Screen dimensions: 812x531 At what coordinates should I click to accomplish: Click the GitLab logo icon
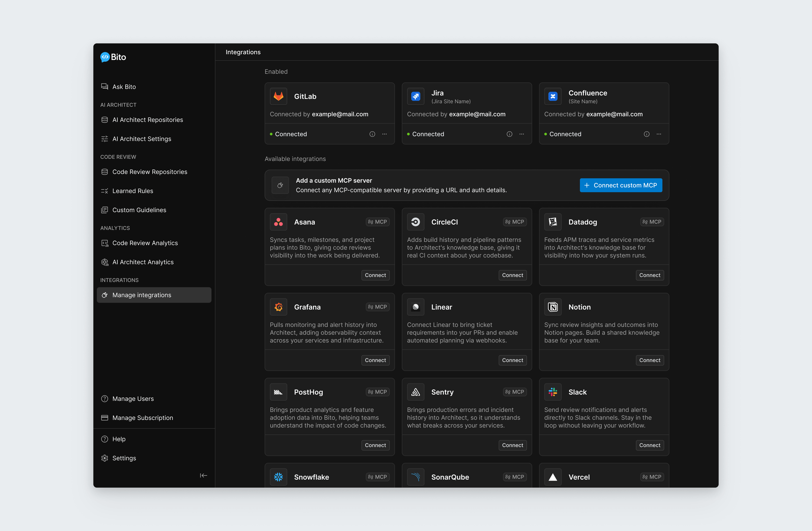click(278, 97)
